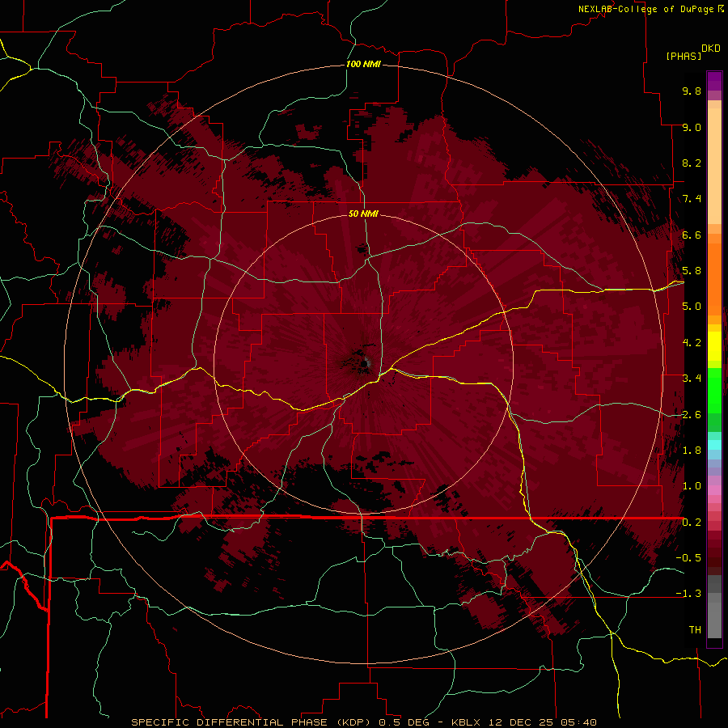Click the 6.6 legend value
This screenshot has height=728, width=728.
coord(692,235)
